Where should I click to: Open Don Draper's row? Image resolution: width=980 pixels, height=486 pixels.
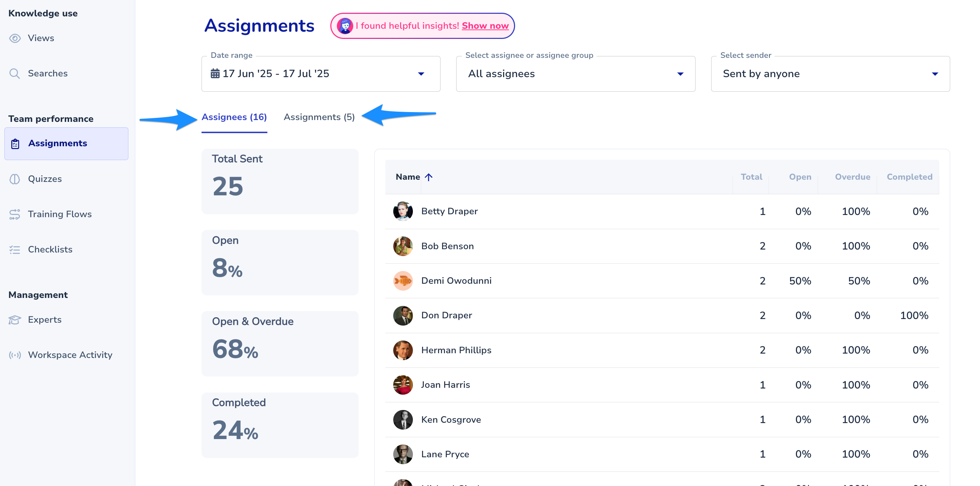tap(446, 315)
